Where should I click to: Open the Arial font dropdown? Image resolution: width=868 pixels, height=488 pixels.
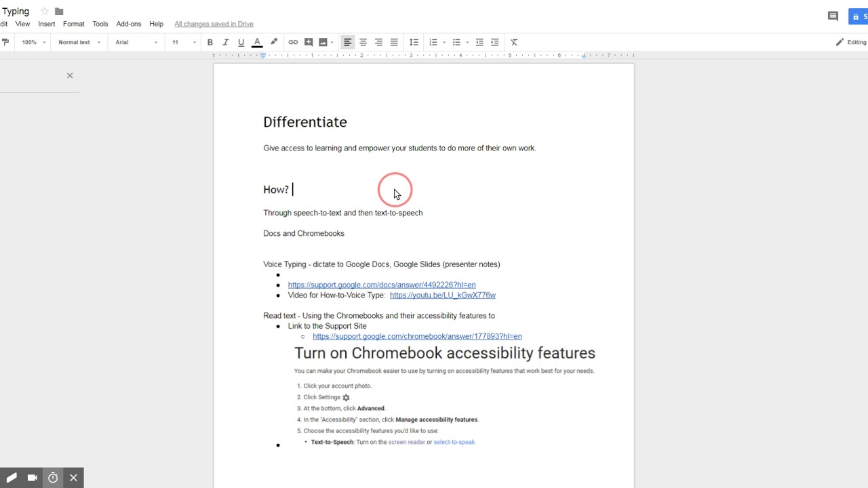(136, 42)
